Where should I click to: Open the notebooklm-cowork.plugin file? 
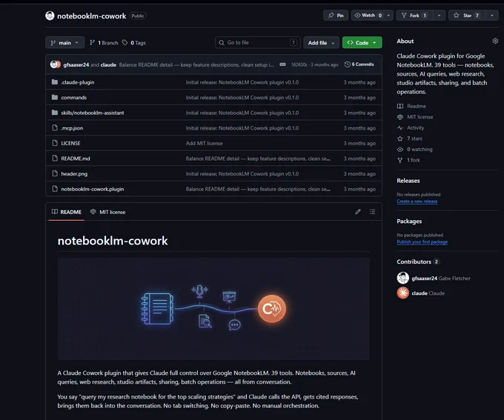click(x=93, y=189)
